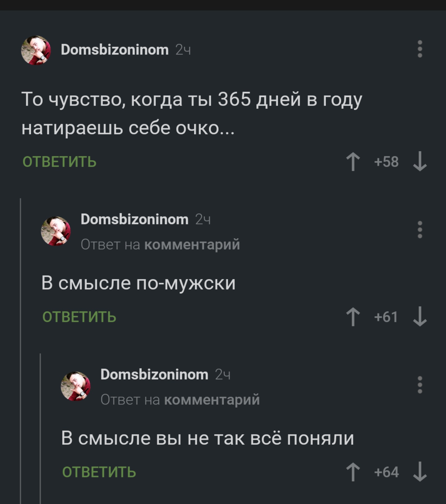
Task: Follow 'комментарий' link in third comment
Action: pyautogui.click(x=212, y=400)
